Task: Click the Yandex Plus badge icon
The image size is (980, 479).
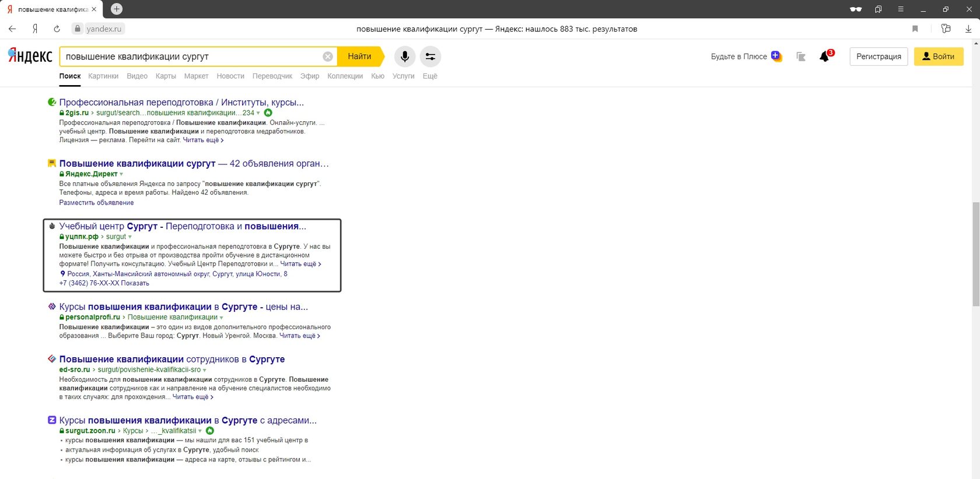Action: click(776, 56)
